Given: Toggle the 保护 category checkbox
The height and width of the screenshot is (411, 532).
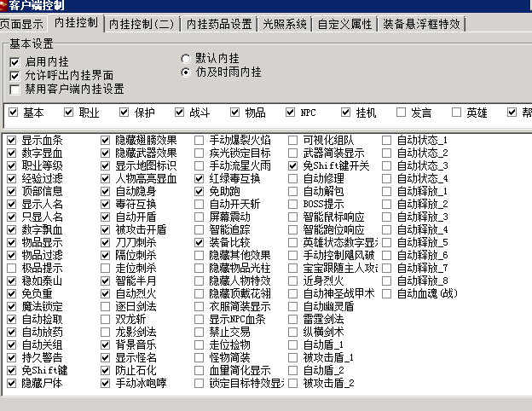Looking at the screenshot, I should [124, 113].
